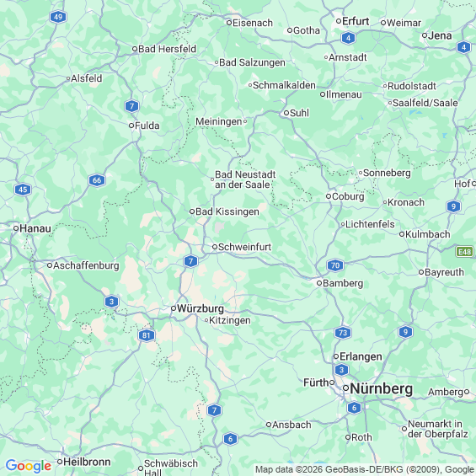Screen dimensions: 476x476
Task: Click the Coburg place label
Action: (x=348, y=196)
